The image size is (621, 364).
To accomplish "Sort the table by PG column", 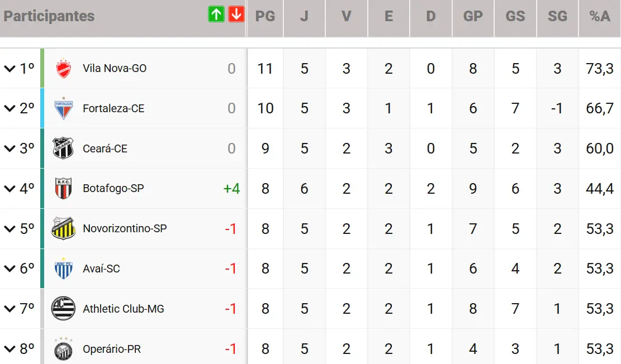I will pos(265,16).
